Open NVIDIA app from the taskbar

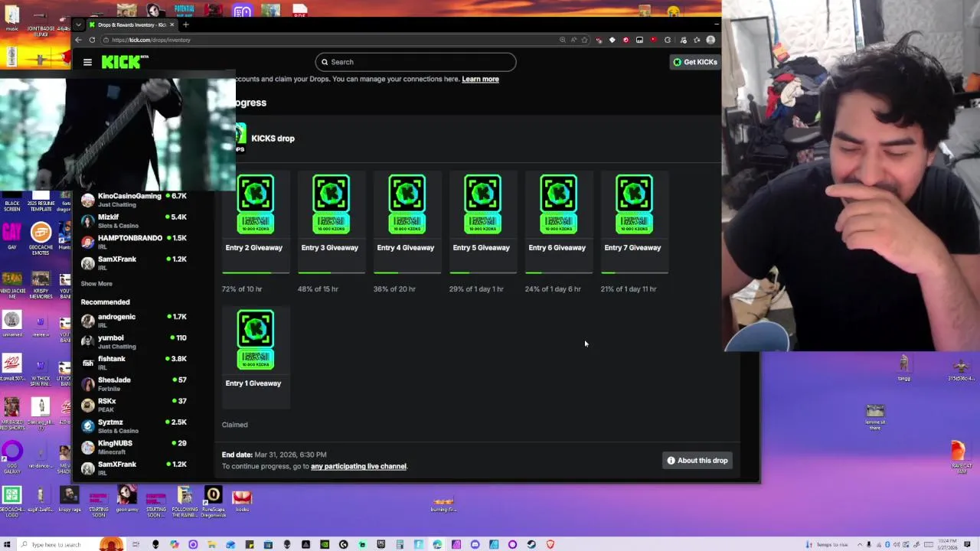pos(325,544)
